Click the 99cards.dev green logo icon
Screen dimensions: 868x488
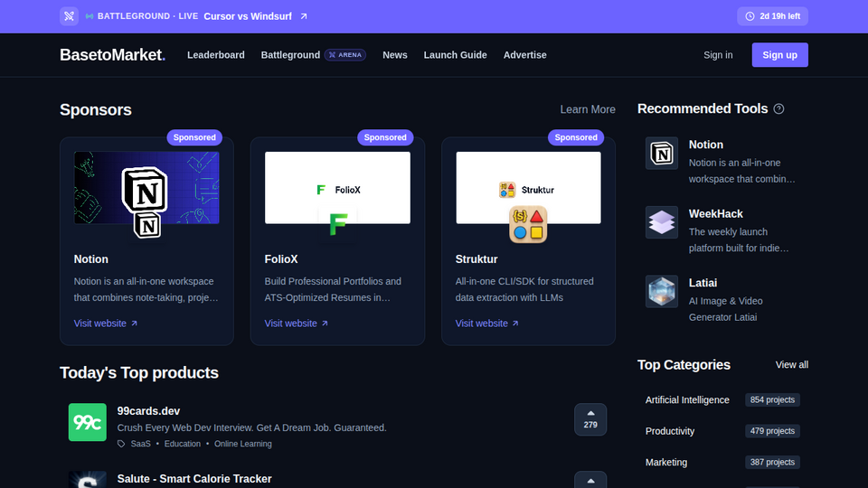coord(88,422)
